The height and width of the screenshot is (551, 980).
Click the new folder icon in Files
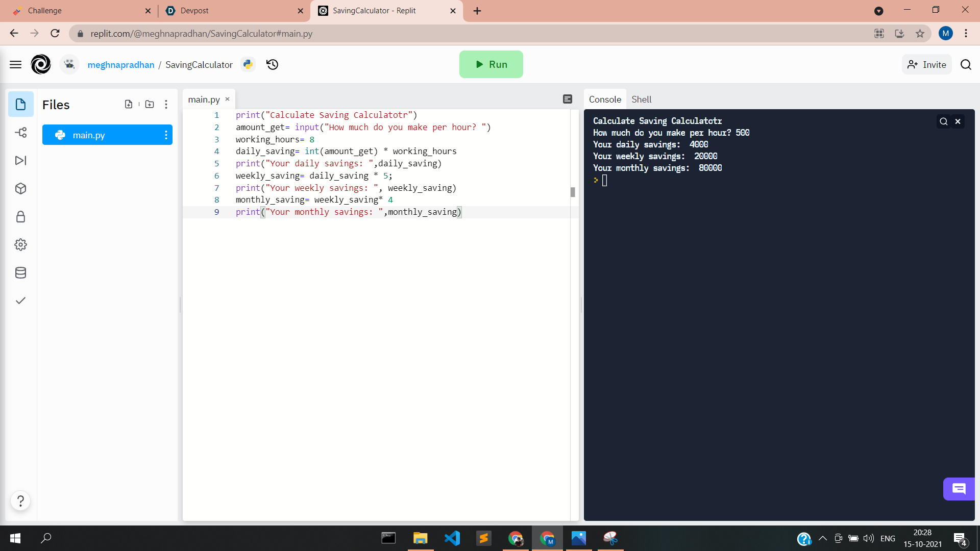(x=150, y=104)
